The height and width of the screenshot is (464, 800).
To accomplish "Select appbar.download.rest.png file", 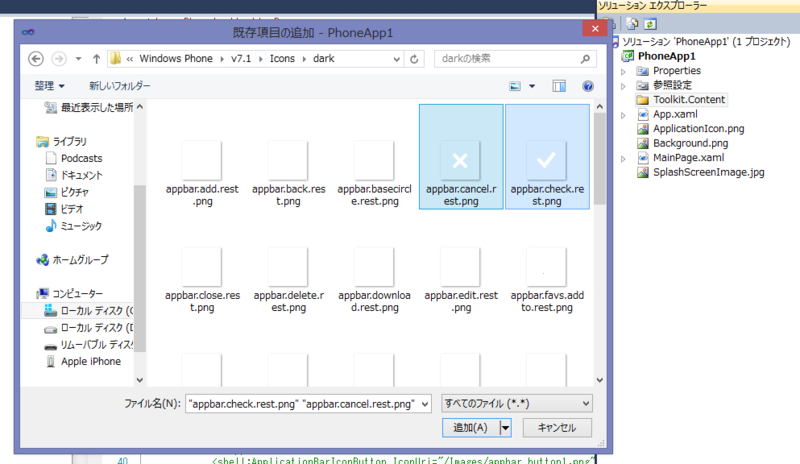I will pyautogui.click(x=374, y=280).
